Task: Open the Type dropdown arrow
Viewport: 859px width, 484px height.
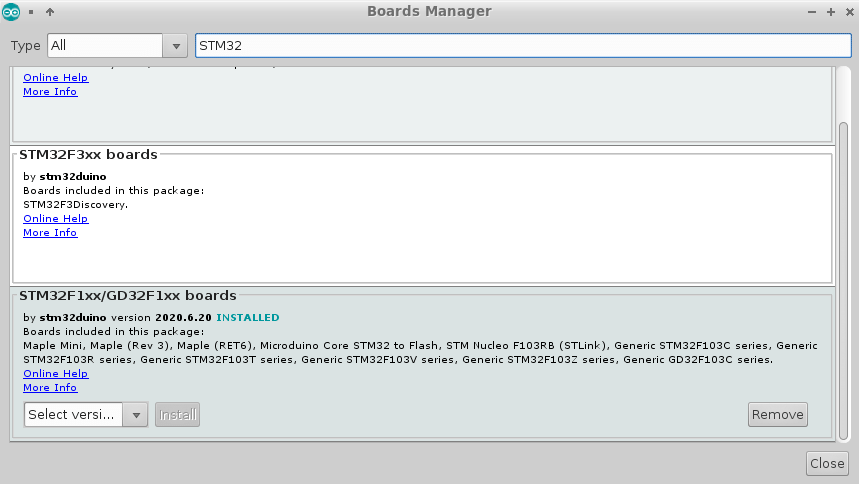Action: click(176, 46)
